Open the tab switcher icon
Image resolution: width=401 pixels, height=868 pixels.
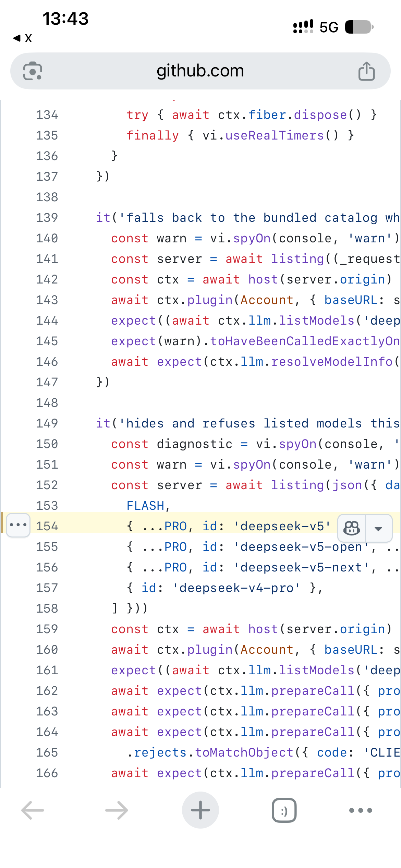click(x=284, y=810)
